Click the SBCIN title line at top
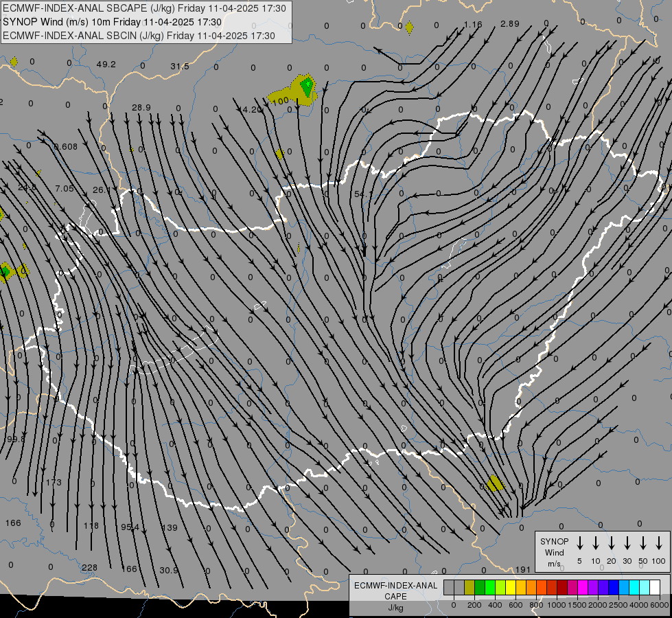The width and height of the screenshot is (672, 618). [x=139, y=36]
